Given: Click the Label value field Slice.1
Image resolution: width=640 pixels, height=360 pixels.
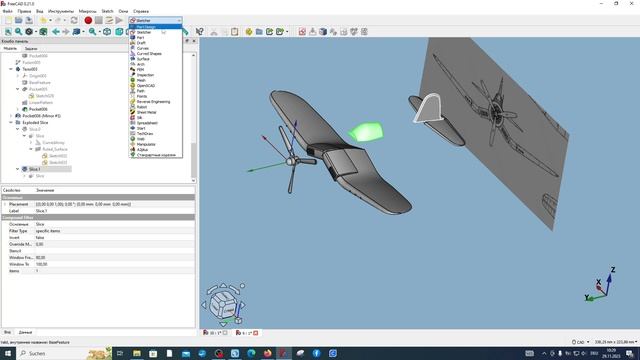Looking at the screenshot, I should (114, 211).
